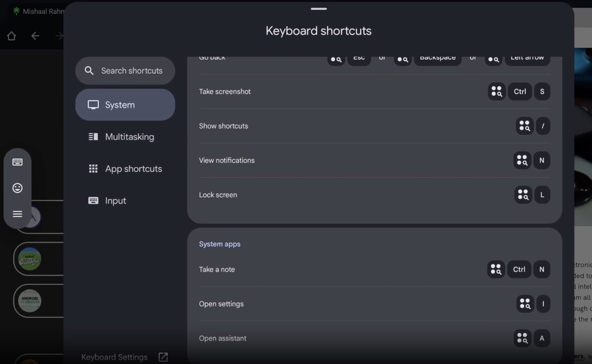Screen dimensions: 592x364
Task: Click the Multitasking split-panel icon
Action: [x=93, y=137]
